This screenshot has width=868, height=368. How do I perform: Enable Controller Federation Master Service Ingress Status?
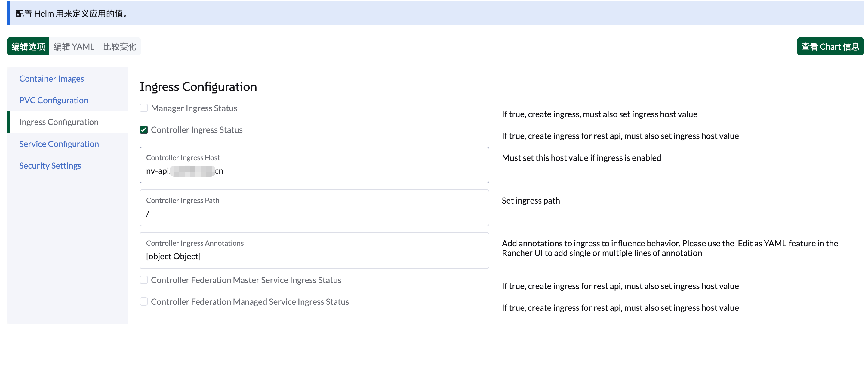(143, 280)
